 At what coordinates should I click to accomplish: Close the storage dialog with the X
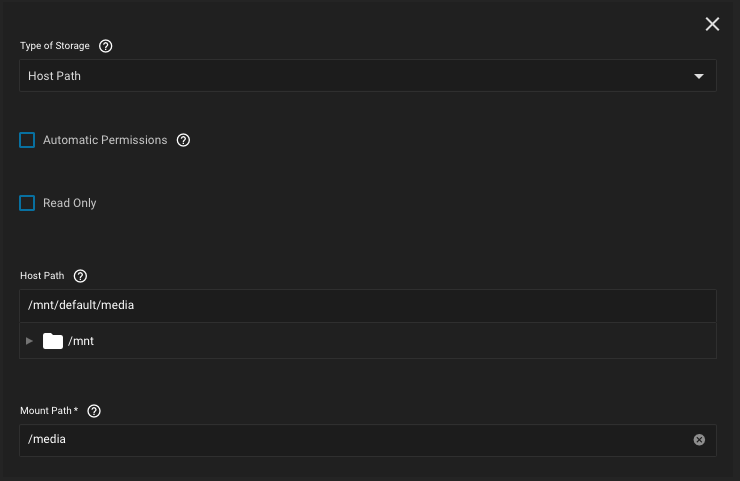(712, 24)
